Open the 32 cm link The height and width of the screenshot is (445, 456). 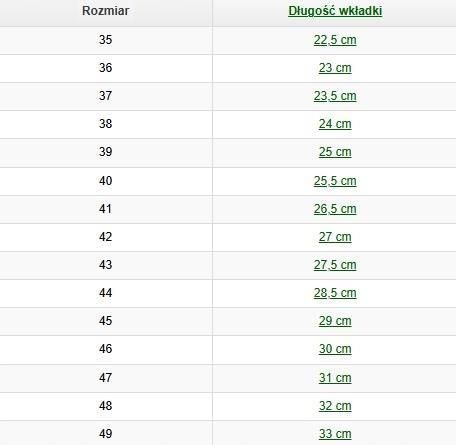pos(335,406)
